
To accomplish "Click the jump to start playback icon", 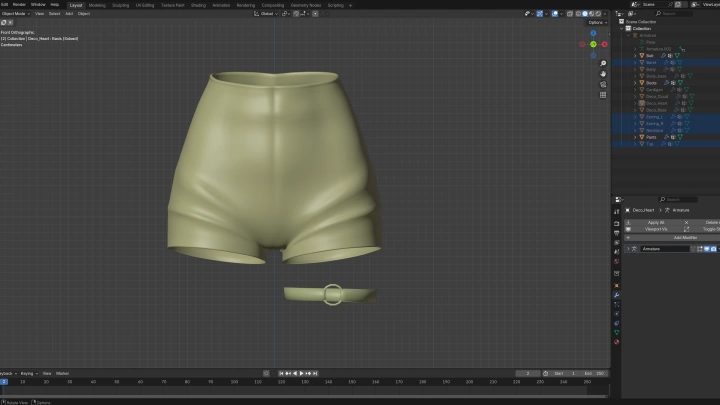I will [281, 373].
